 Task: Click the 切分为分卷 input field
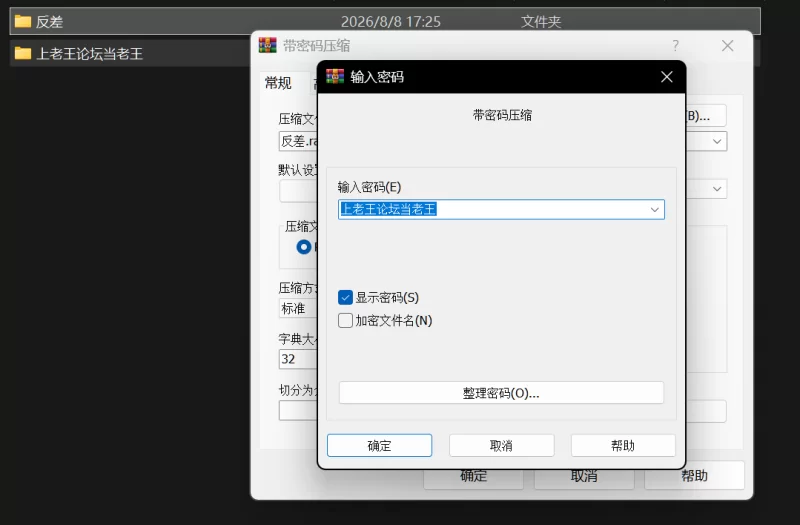pyautogui.click(x=298, y=410)
